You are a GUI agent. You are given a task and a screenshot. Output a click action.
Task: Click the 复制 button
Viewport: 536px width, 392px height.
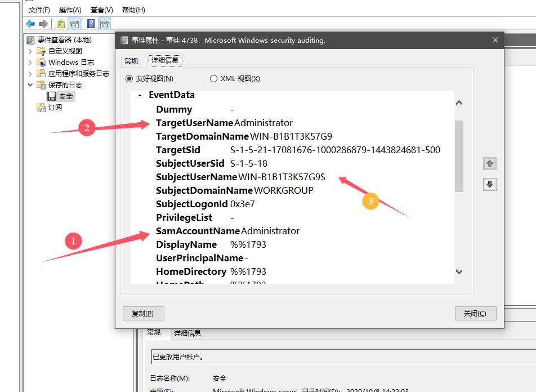[139, 314]
